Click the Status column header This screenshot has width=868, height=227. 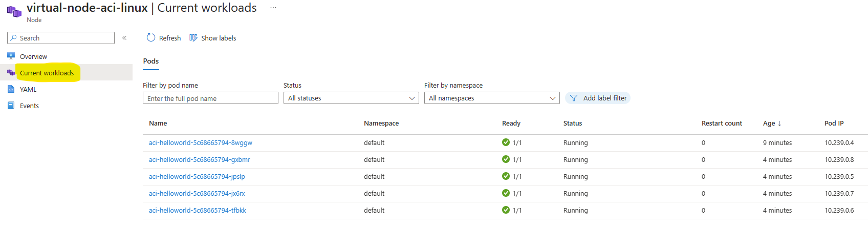(x=573, y=123)
